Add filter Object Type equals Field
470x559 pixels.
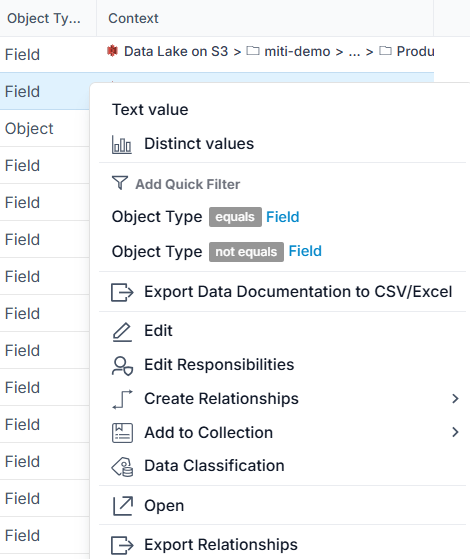pyautogui.click(x=205, y=217)
